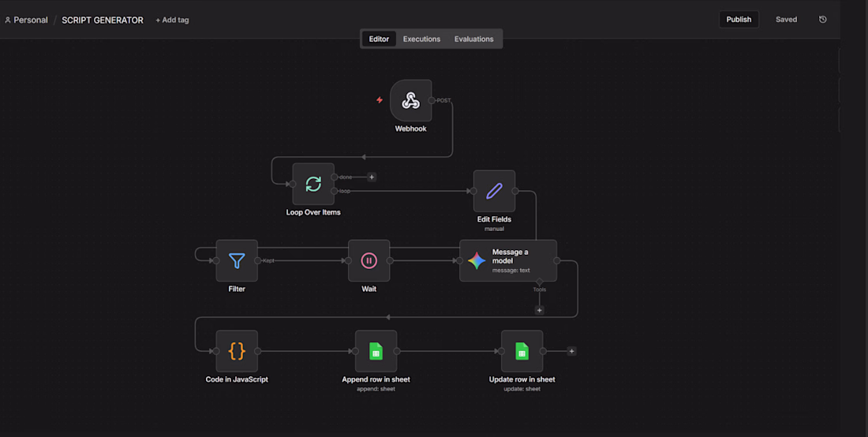Click the Add tag link

coord(172,20)
